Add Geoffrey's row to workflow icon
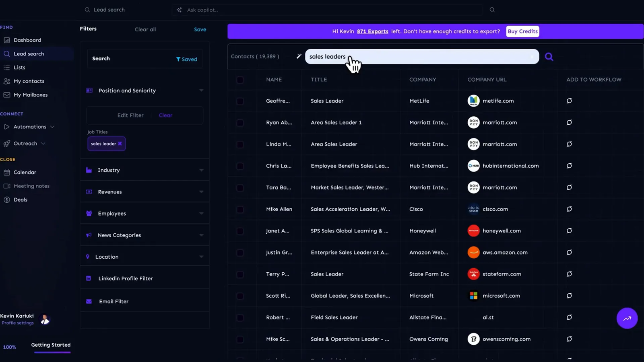 569,101
